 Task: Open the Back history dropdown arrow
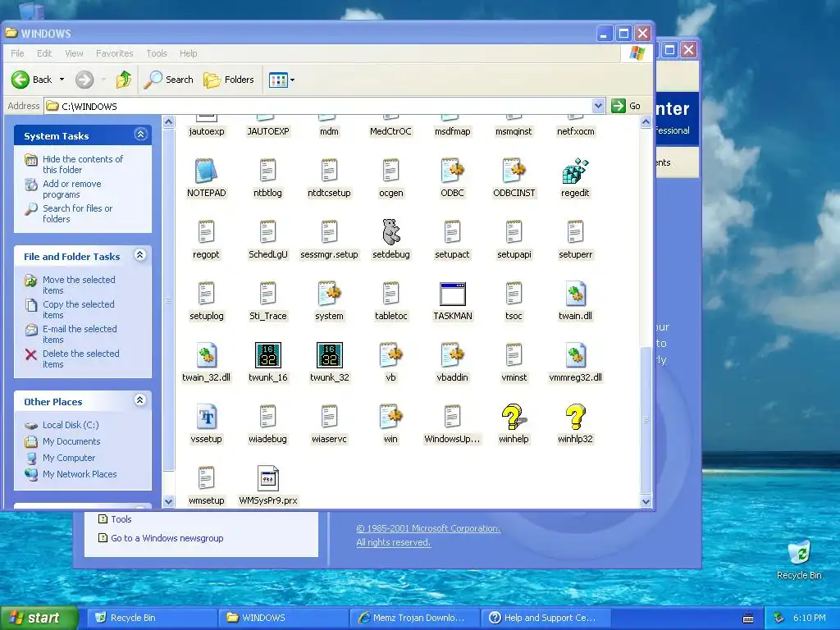coord(62,80)
